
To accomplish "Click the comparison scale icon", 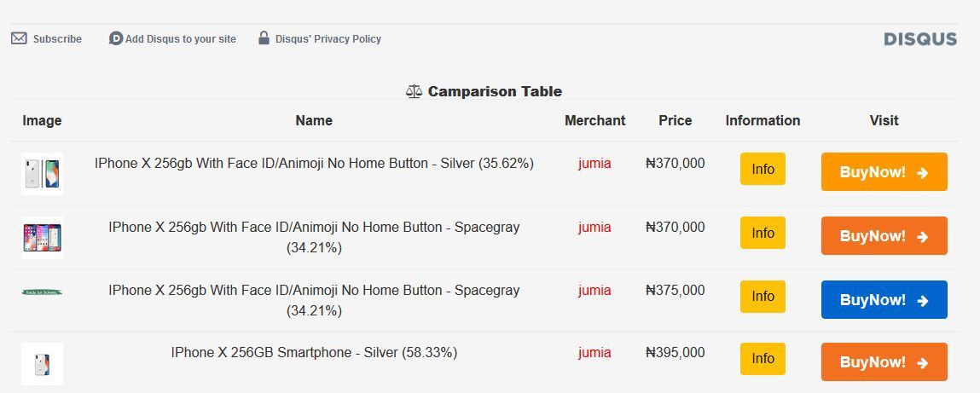I will [x=415, y=91].
